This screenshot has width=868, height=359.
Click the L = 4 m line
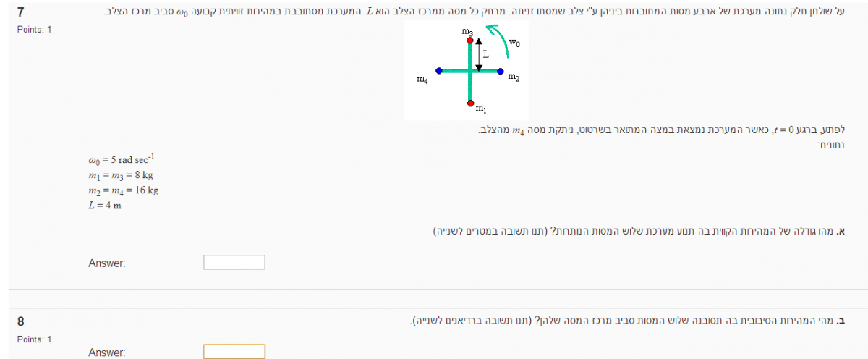pos(102,206)
